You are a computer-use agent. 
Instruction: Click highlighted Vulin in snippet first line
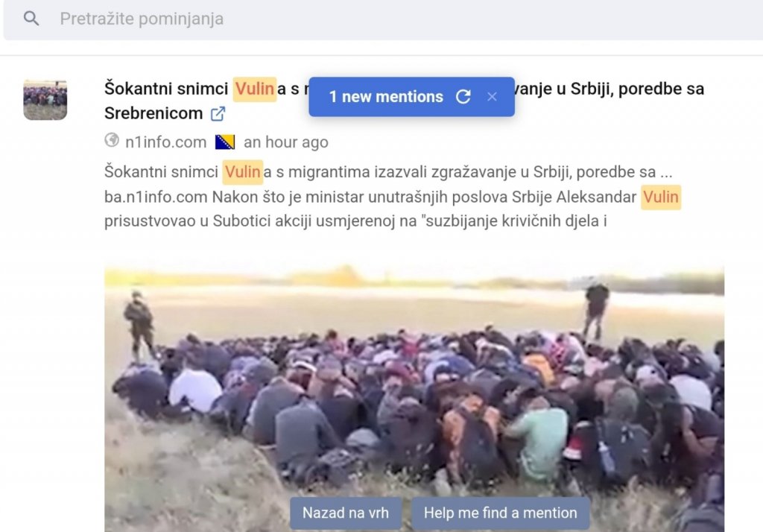[242, 172]
